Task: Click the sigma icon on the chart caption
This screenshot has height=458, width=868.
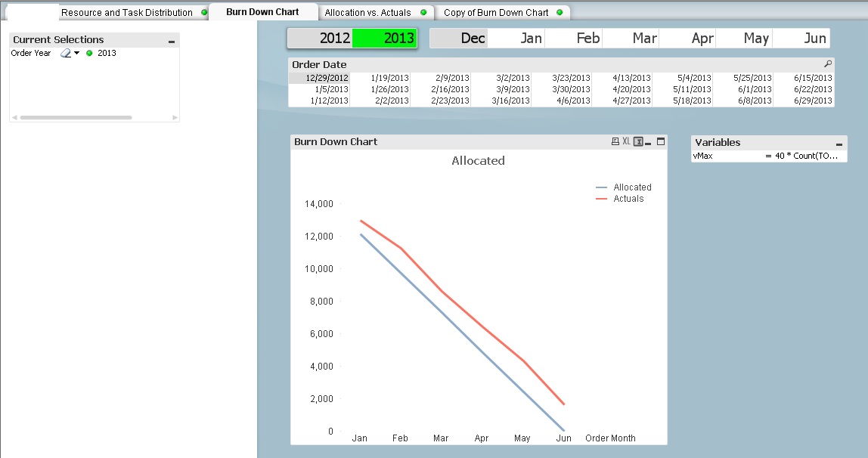Action: (x=637, y=141)
